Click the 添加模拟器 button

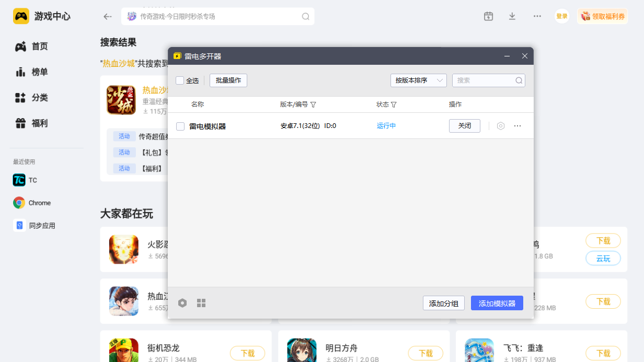point(497,302)
